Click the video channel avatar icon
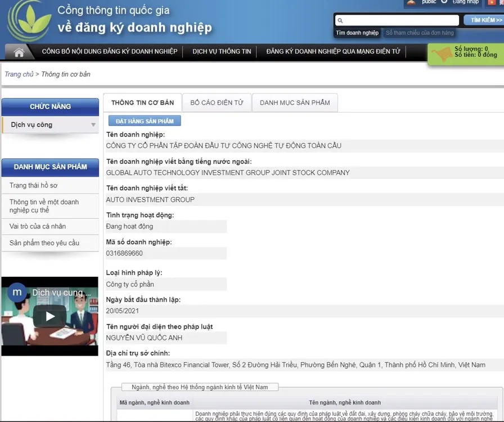 tap(17, 292)
